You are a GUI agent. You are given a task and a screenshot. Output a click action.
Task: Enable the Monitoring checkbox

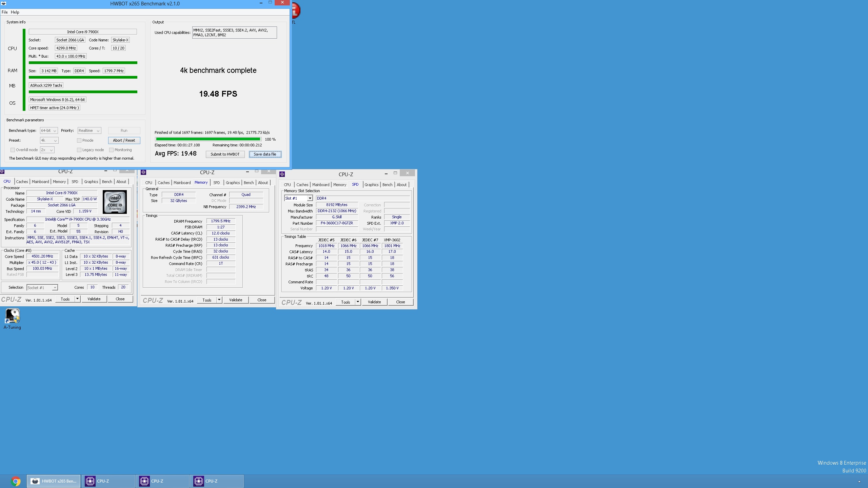pos(111,150)
